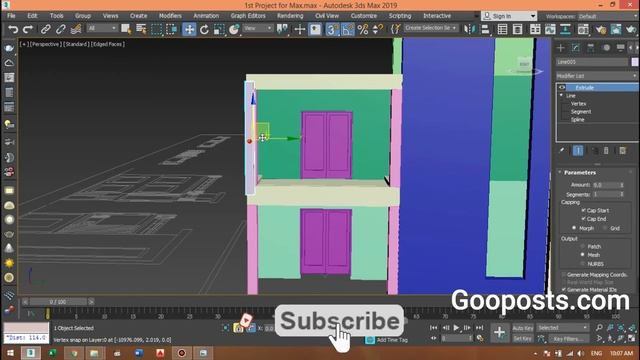Click the Edged Faces shading label
The image size is (640, 360).
pos(108,44)
